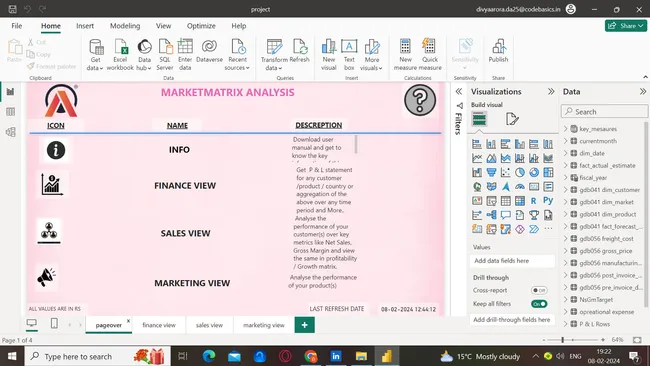
Task: Turn off Keep all filters toggle
Action: [x=539, y=304]
